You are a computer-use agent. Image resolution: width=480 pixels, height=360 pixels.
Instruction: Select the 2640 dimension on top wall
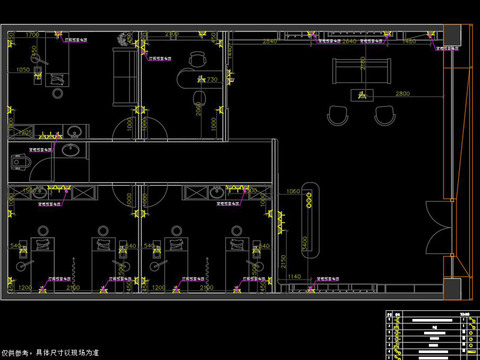349,41
